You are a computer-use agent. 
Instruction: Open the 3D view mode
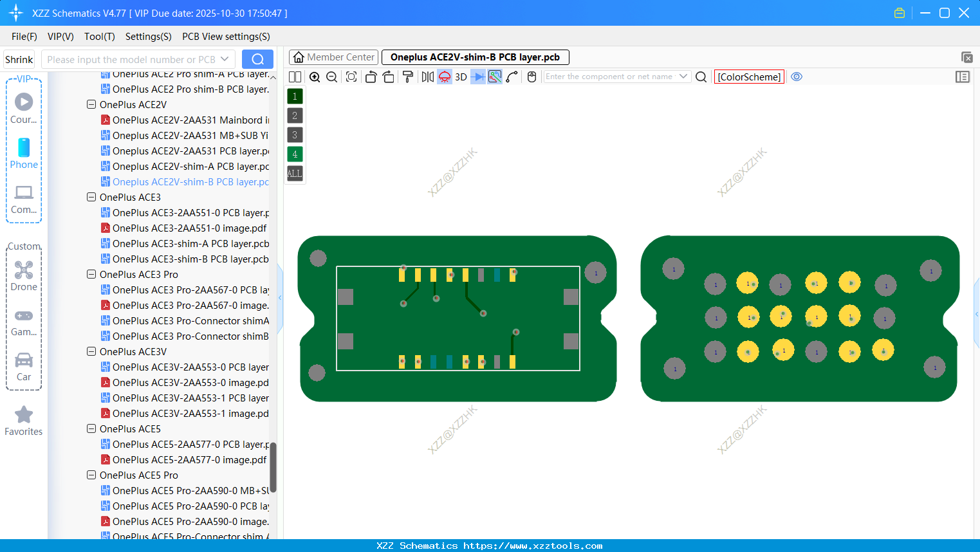pyautogui.click(x=460, y=77)
